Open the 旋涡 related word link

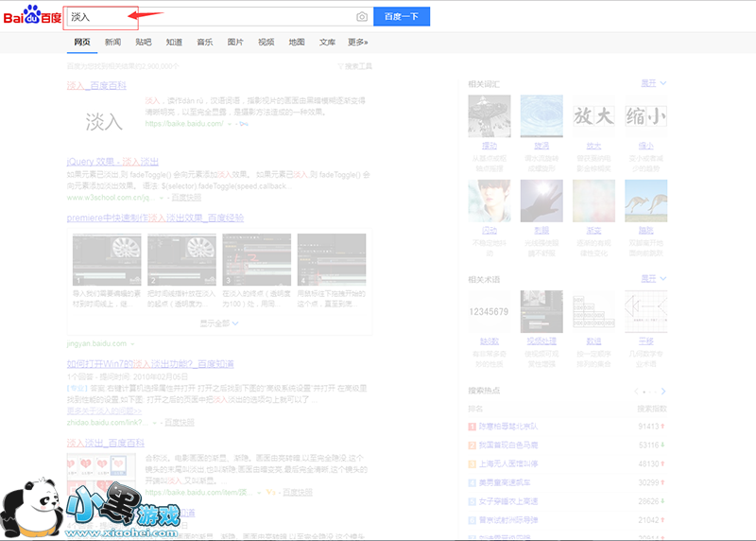[x=541, y=146]
